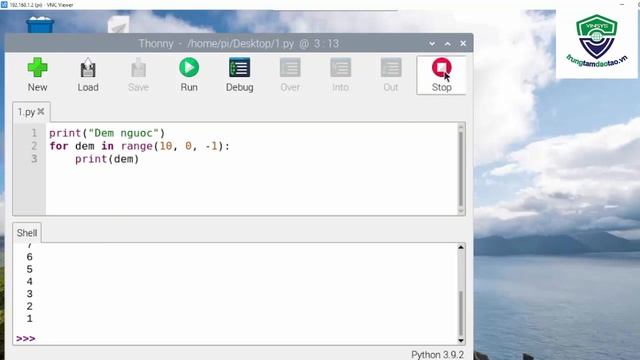
Task: Create a new file with New button
Action: coord(37,75)
